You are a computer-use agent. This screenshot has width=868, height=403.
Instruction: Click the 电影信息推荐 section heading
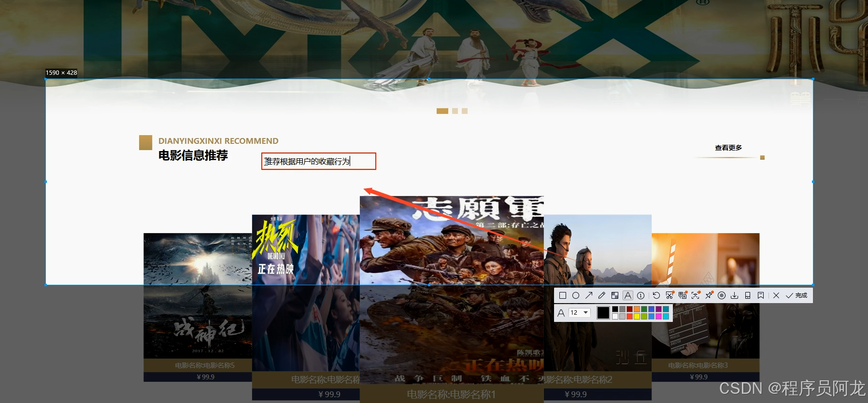(193, 155)
